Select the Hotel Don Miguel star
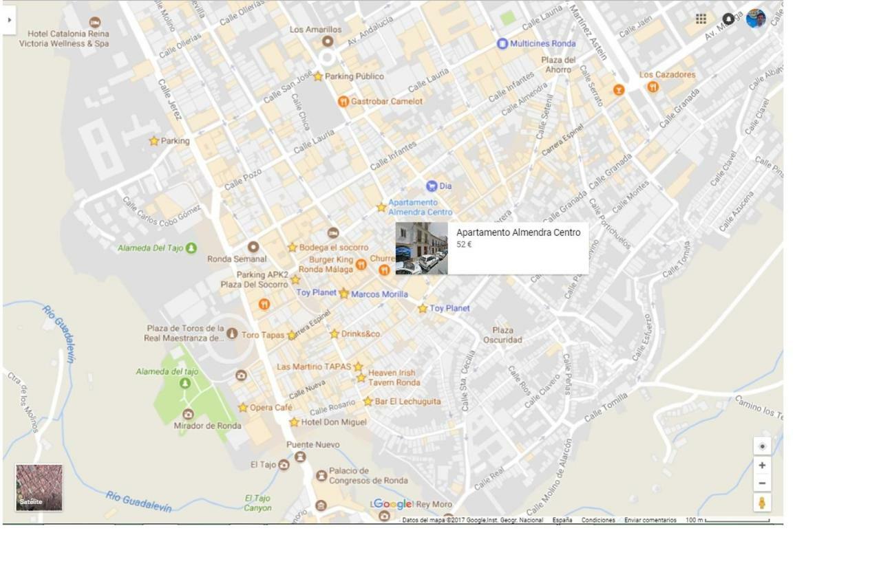This screenshot has height=588, width=881. [x=294, y=422]
